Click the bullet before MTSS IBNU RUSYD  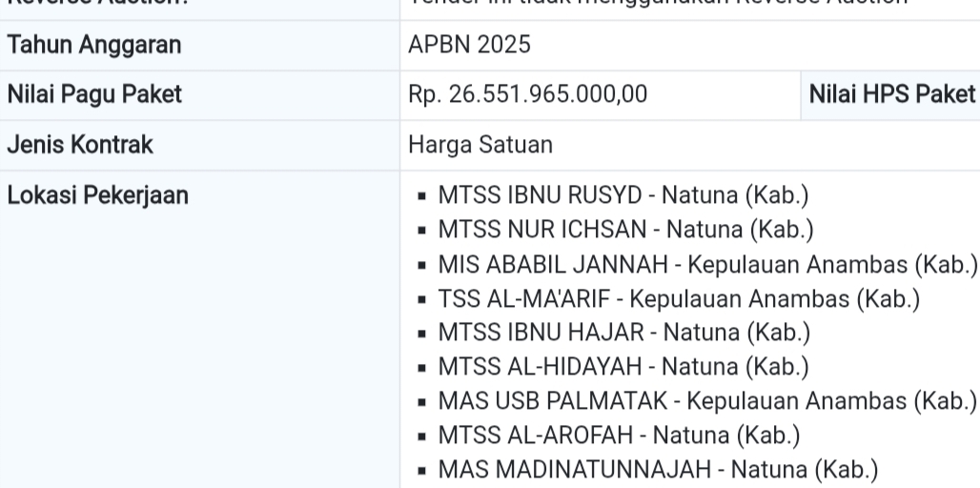click(x=420, y=197)
